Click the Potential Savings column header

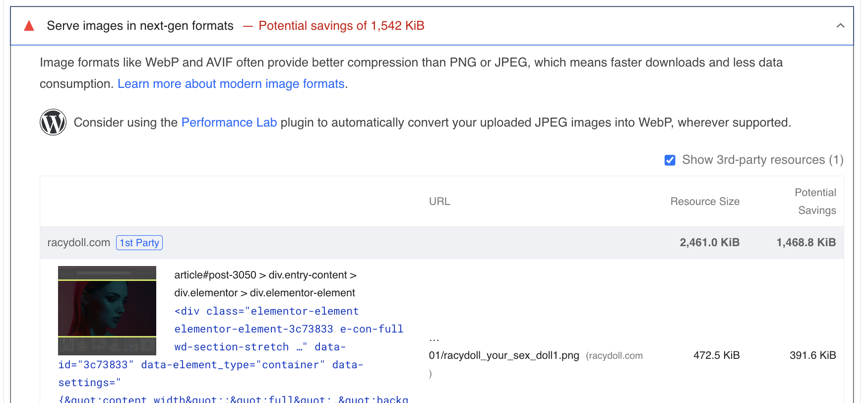(x=816, y=201)
